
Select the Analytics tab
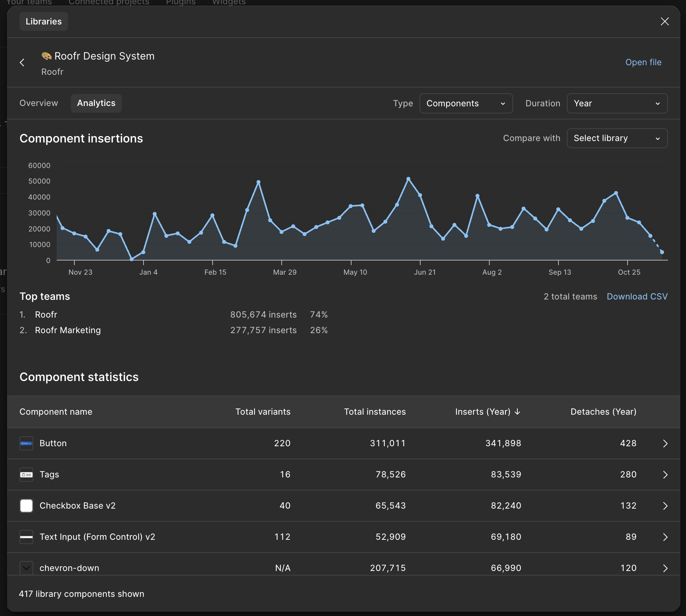point(96,103)
